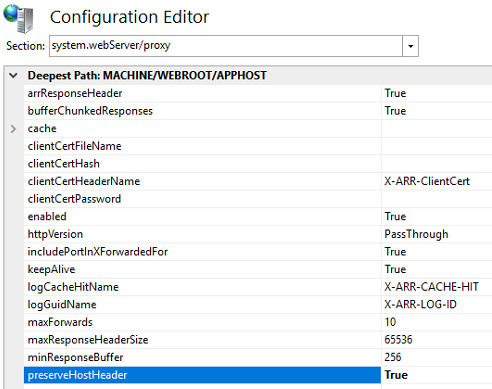492x389 pixels.
Task: Select the logGuidName property
Action: (x=62, y=305)
